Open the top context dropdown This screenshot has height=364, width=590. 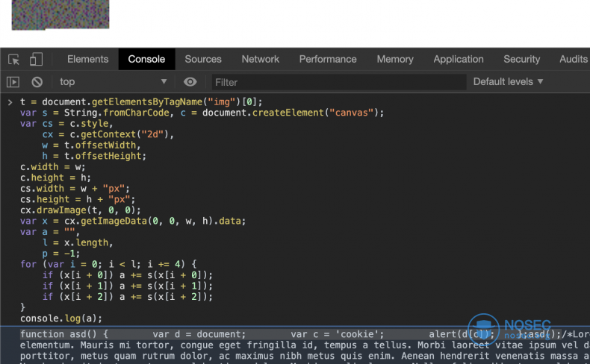pos(113,81)
